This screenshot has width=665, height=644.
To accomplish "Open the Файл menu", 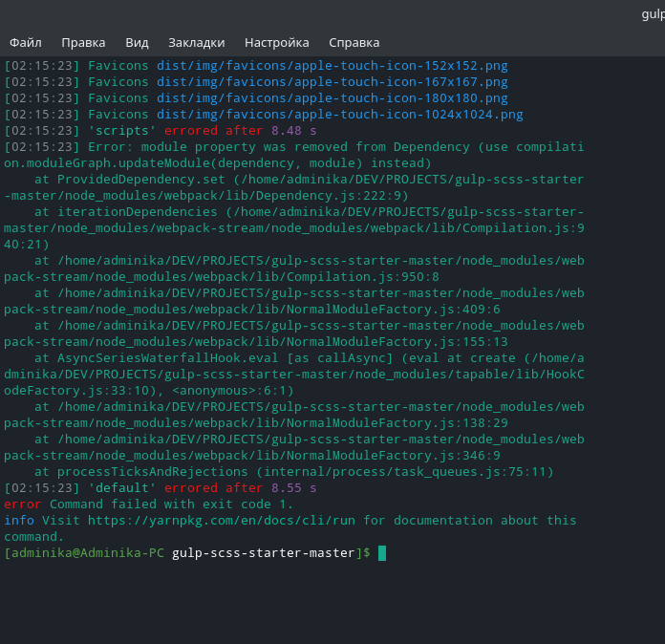I will point(26,43).
